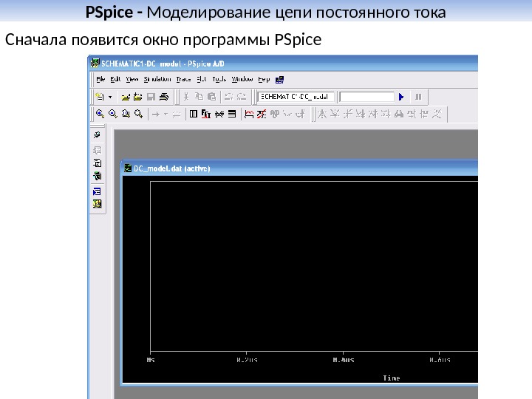Screen dimensions: 532x399
Task: Click the greyed Cursor Search binoculars icon
Action: point(399,114)
